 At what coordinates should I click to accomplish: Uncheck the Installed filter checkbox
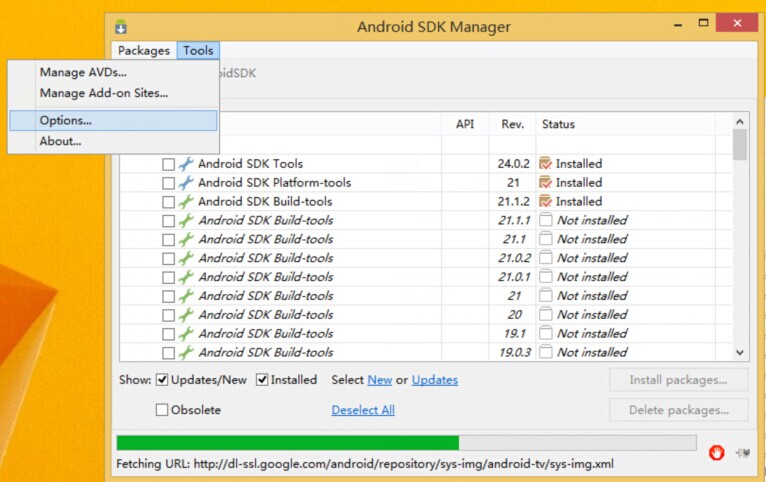[262, 379]
